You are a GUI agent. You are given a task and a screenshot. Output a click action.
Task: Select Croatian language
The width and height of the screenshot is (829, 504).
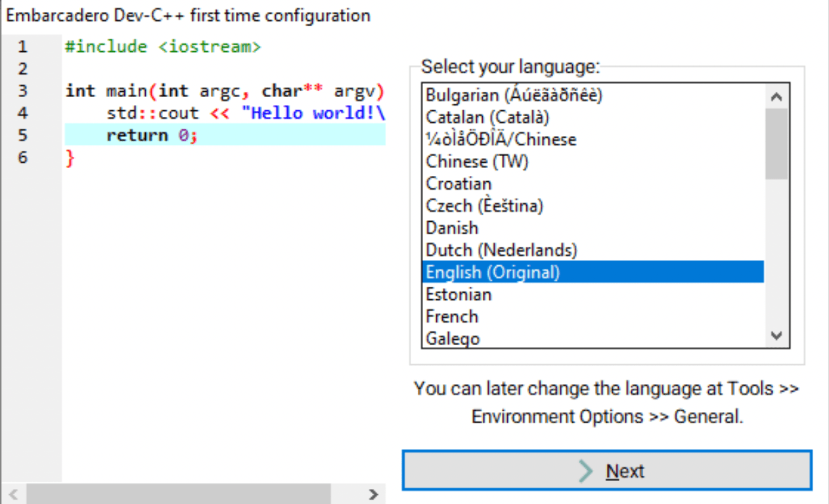[593, 184]
